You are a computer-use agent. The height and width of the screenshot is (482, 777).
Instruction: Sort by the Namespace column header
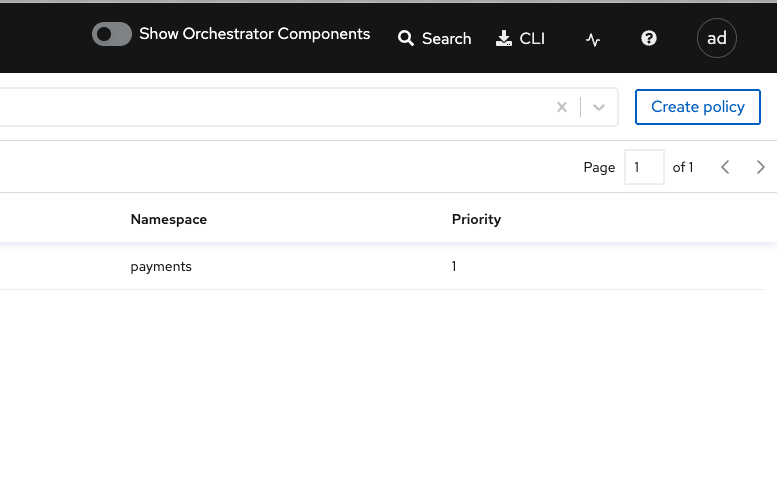click(168, 219)
